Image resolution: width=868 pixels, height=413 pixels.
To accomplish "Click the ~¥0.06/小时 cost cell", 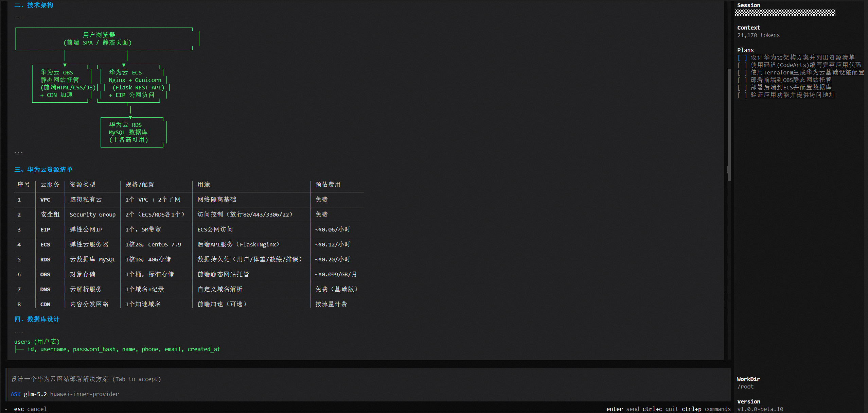I will [333, 229].
